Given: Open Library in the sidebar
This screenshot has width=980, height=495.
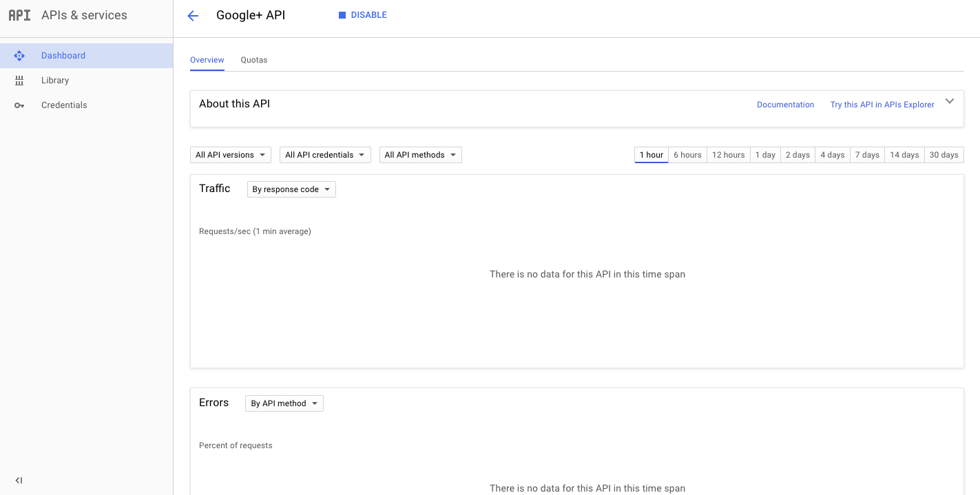Looking at the screenshot, I should pyautogui.click(x=86, y=81).
